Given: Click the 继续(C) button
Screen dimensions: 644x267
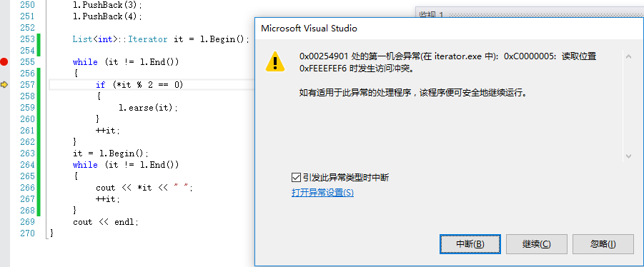Looking at the screenshot, I should (x=536, y=244).
